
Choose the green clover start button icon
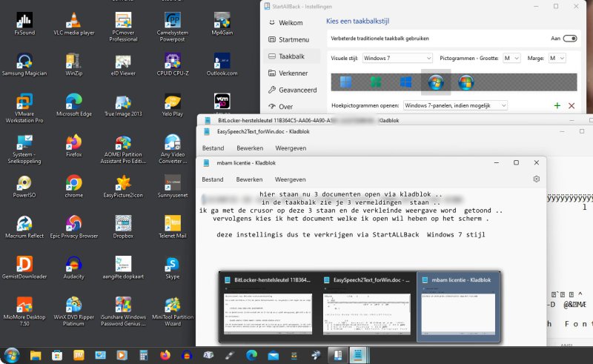pyautogui.click(x=375, y=82)
